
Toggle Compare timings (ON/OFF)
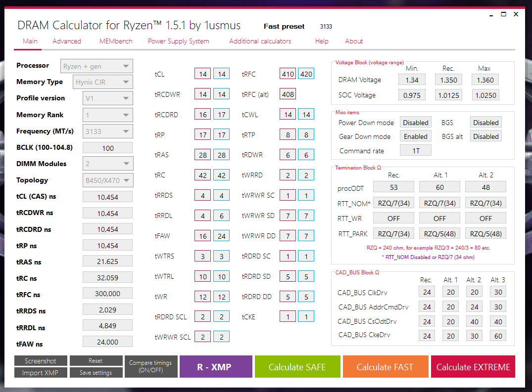coord(151,367)
